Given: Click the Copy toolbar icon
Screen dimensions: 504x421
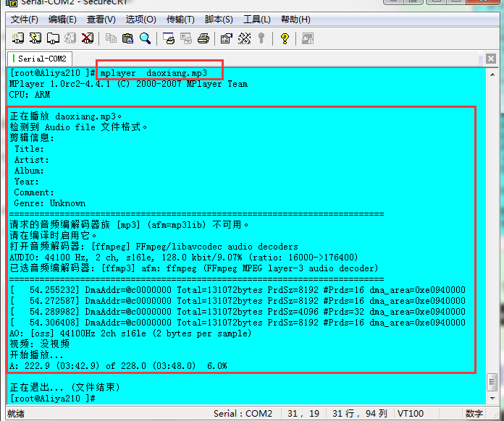Looking at the screenshot, I should (112, 38).
